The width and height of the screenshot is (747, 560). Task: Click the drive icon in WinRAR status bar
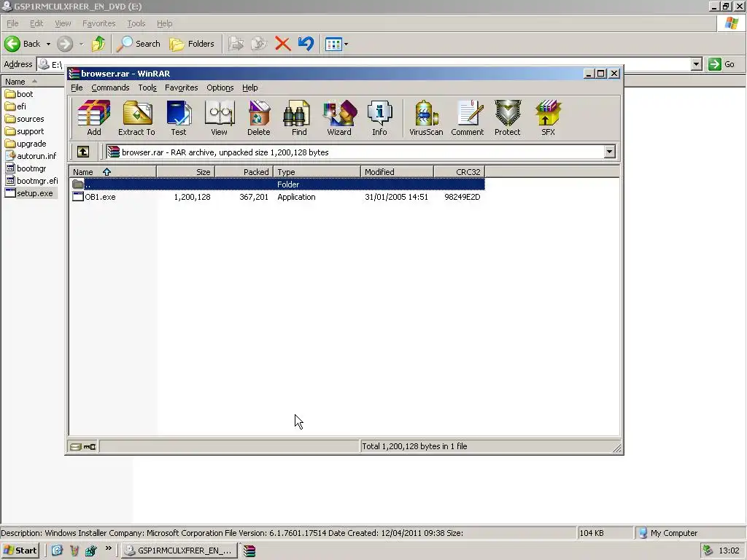(x=76, y=447)
